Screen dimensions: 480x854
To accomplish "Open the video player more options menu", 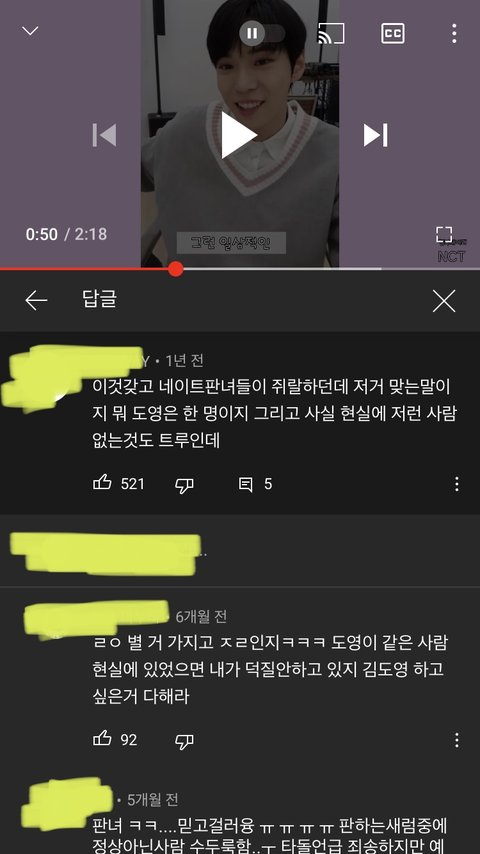I will tap(454, 34).
